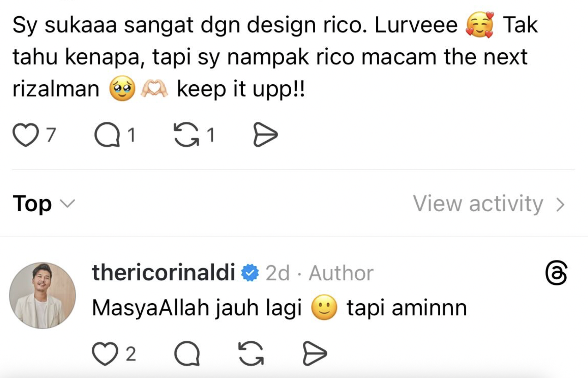Expand sort options via chevron beside Top
The width and height of the screenshot is (588, 378).
[x=68, y=203]
